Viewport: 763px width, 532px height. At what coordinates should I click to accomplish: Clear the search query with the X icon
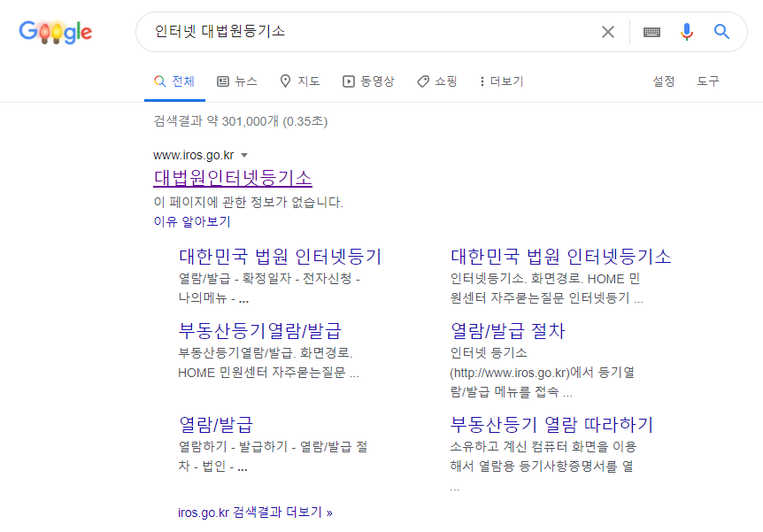(x=608, y=32)
